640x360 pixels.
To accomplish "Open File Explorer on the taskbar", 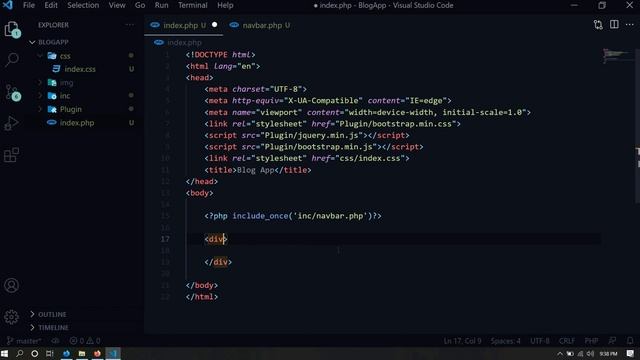I will [82, 353].
